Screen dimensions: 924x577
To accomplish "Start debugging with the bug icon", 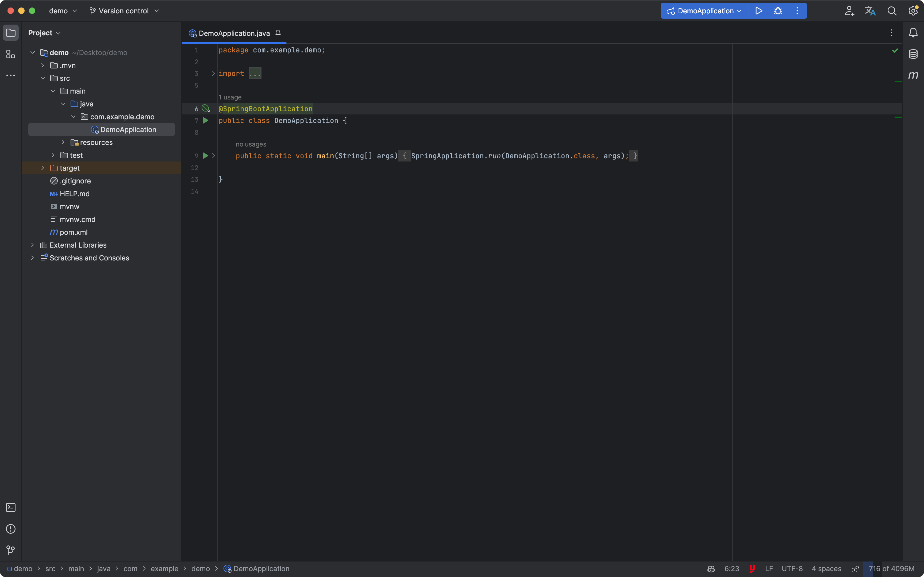I will (x=778, y=11).
